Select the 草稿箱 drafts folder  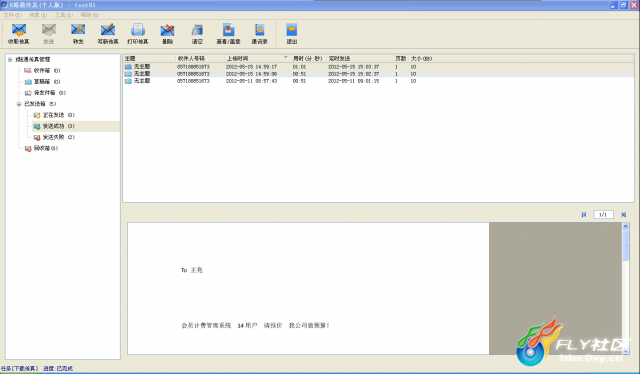pyautogui.click(x=42, y=82)
